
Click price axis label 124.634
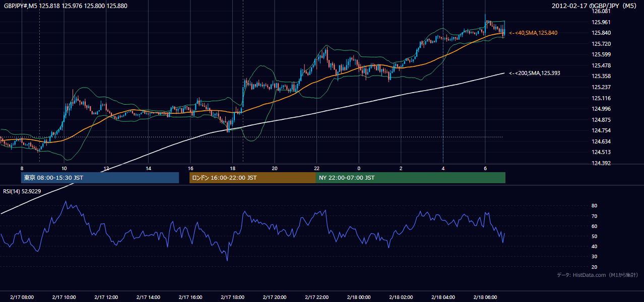(x=602, y=141)
